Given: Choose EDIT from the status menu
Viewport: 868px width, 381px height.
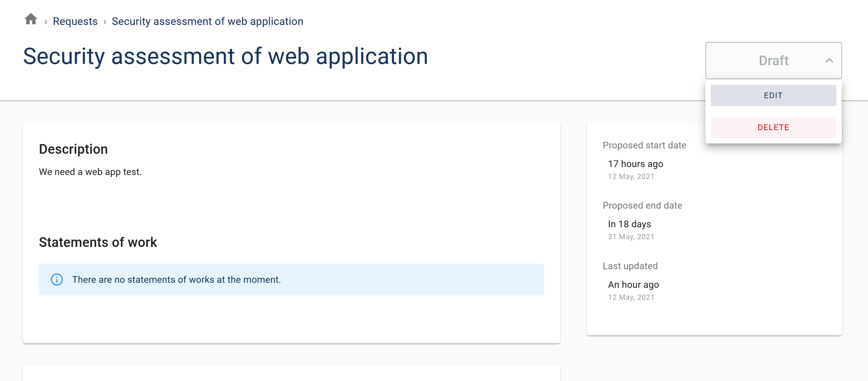Looking at the screenshot, I should 773,95.
